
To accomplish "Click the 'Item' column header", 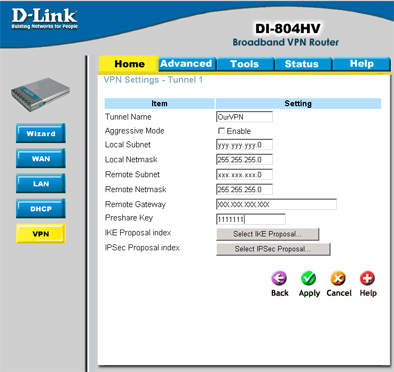I will coord(159,104).
